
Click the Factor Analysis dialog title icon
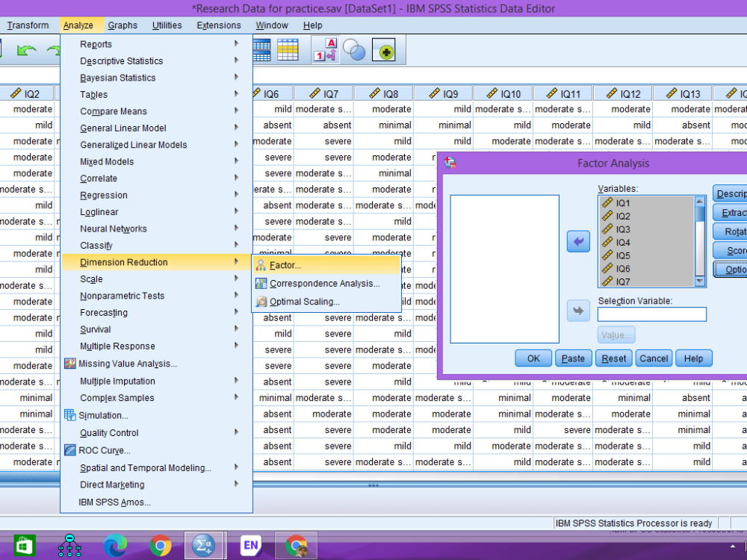coord(450,164)
